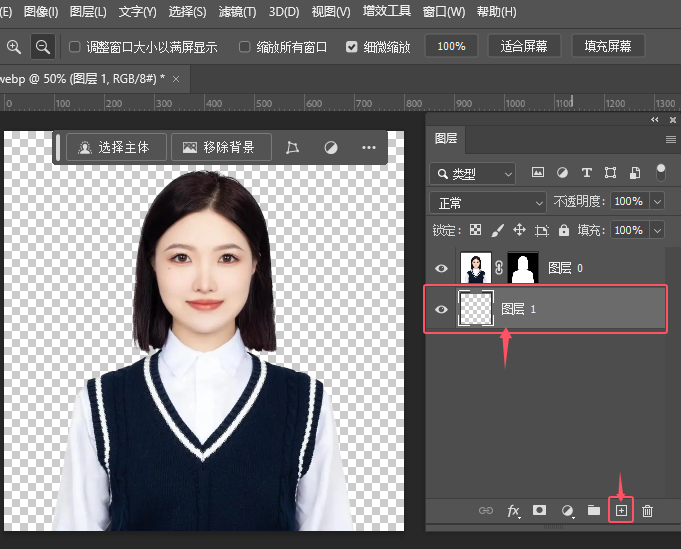Open the 正常 blend mode dropdown
Image resolution: width=681 pixels, height=549 pixels.
488,202
